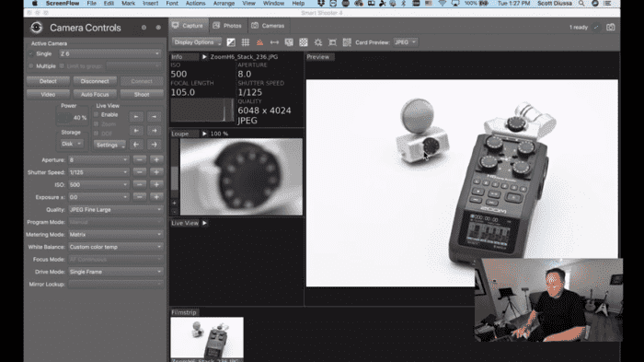Click the Detect button
Viewport: 644px width, 362px height.
[48, 81]
